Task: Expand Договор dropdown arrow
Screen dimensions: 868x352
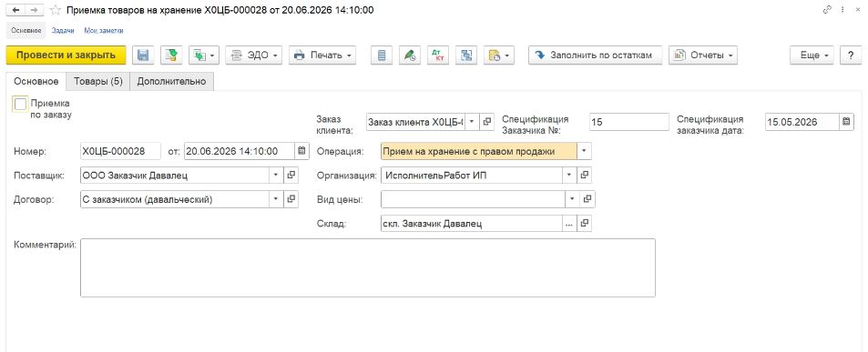Action: [x=277, y=199]
